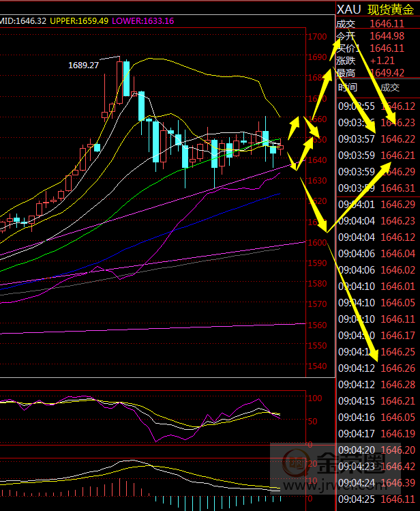Click the tick row priced 1646.02
The height and width of the screenshot is (511, 420).
pyautogui.click(x=398, y=270)
